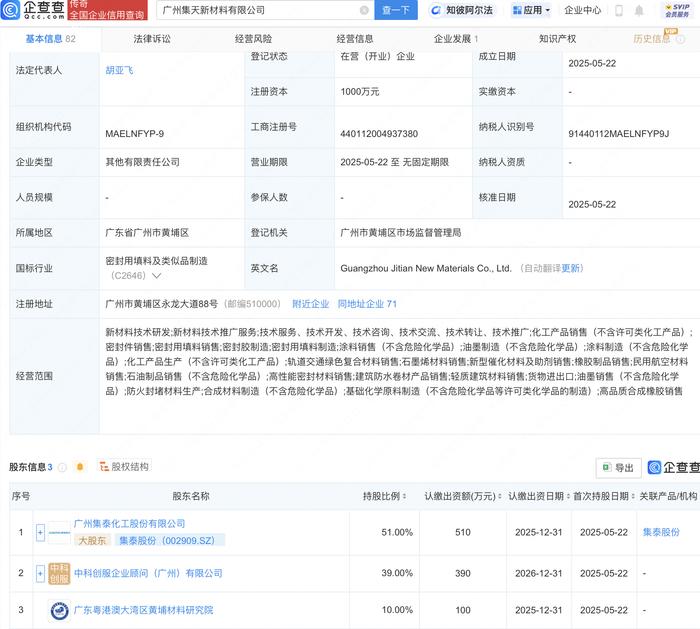Image resolution: width=700 pixels, height=629 pixels.
Task: Select the 工商注册号 value 440112004937380
Action: click(x=379, y=133)
